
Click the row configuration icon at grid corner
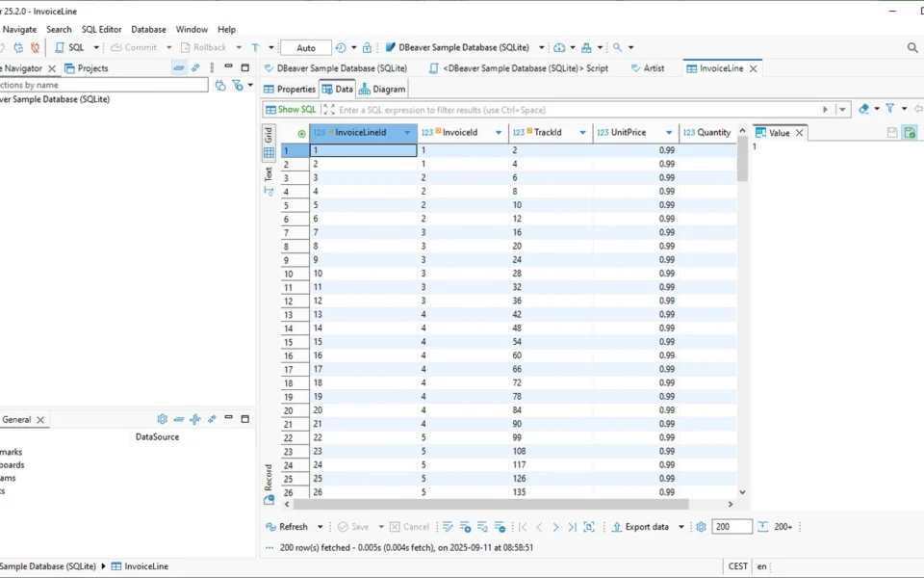301,133
